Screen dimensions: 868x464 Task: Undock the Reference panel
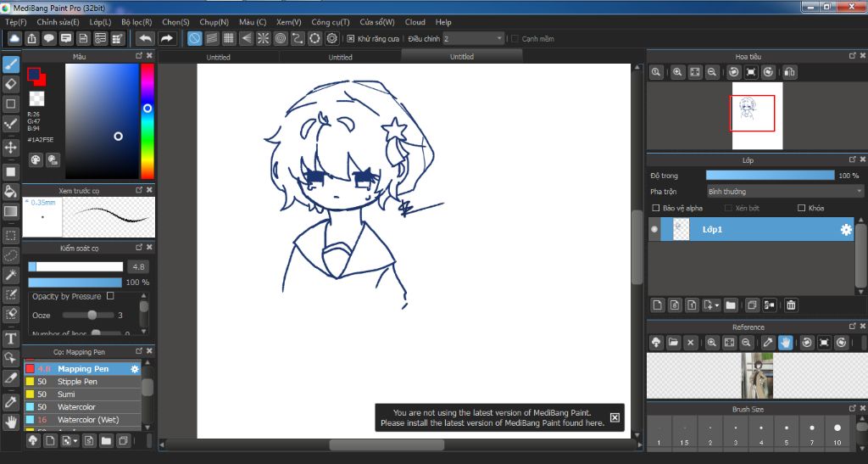point(853,326)
